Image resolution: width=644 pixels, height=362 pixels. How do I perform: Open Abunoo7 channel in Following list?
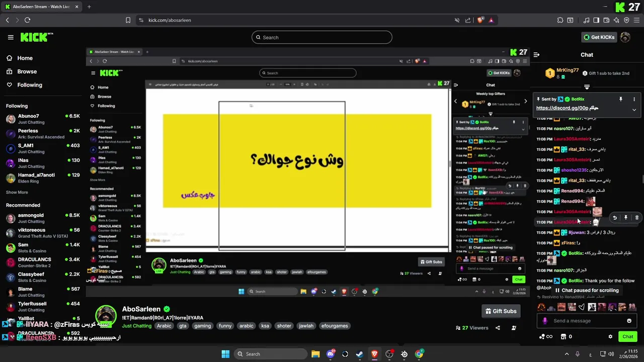(43, 119)
